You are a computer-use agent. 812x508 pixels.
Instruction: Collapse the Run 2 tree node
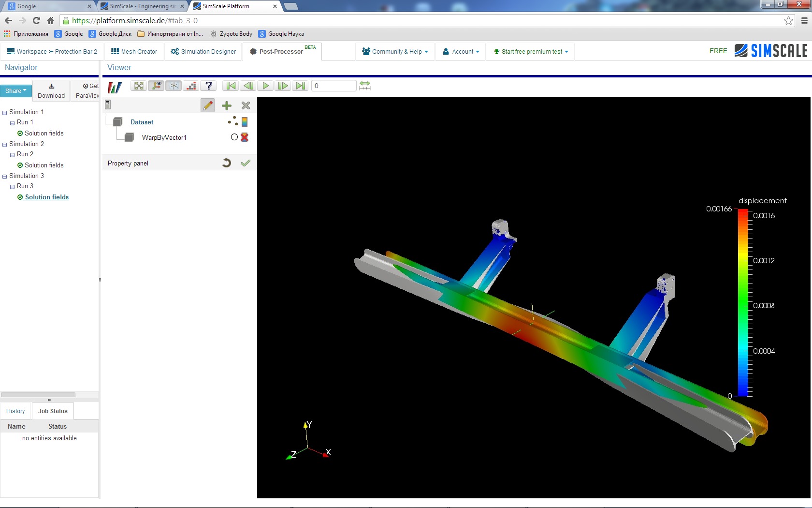(x=13, y=155)
